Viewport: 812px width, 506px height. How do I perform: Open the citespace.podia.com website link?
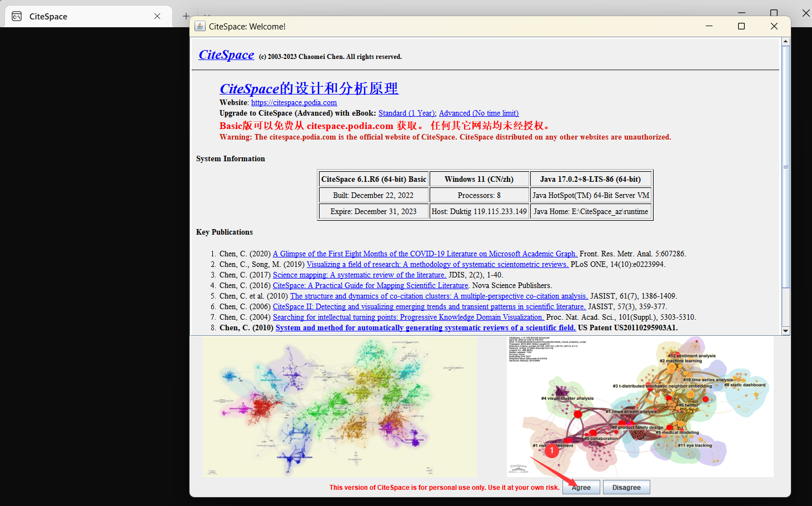pyautogui.click(x=294, y=102)
